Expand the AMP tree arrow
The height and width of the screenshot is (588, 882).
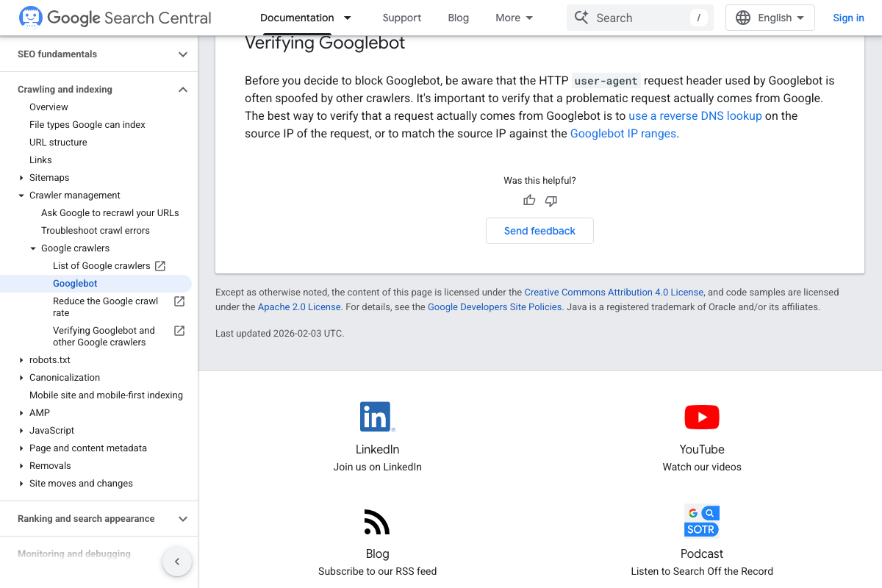pyautogui.click(x=21, y=413)
